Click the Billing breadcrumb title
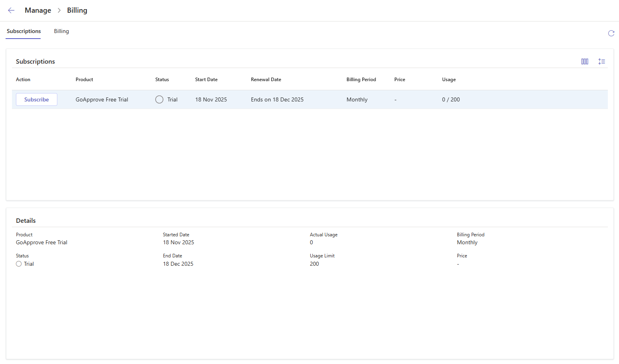619x364 pixels. (77, 10)
